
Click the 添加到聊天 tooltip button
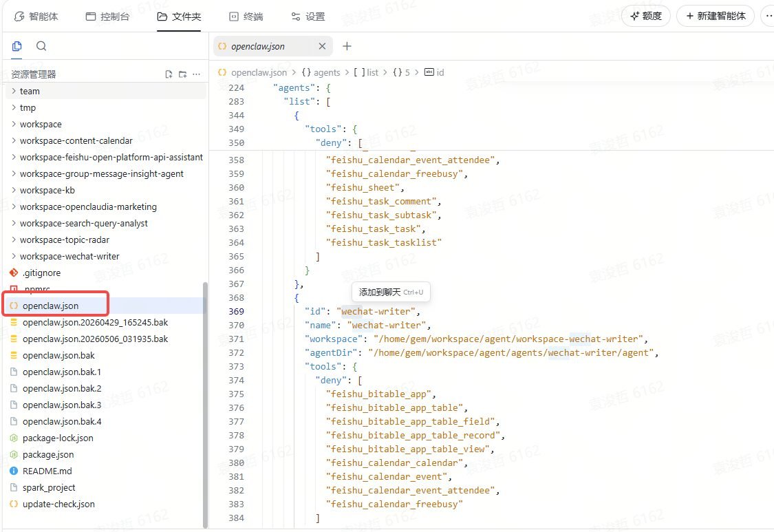coord(391,292)
